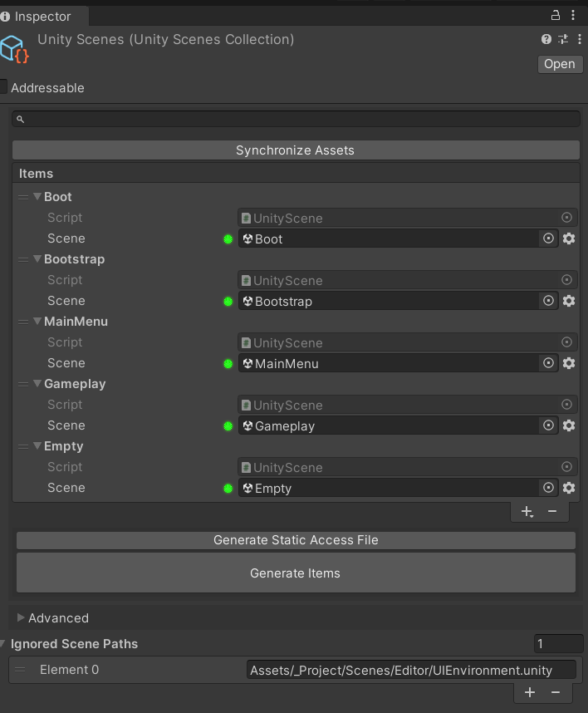588x713 pixels.
Task: Open the presets icon next to the help icon
Action: (562, 38)
